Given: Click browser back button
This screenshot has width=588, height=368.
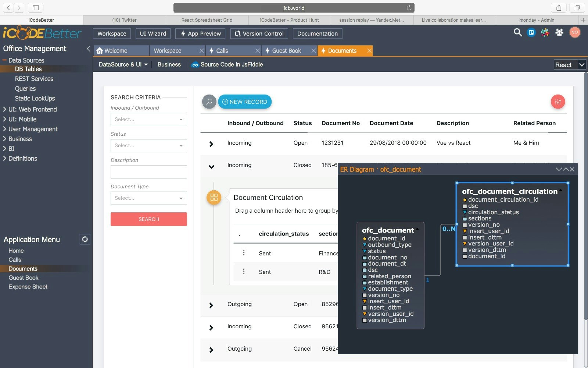Looking at the screenshot, I should (8, 8).
